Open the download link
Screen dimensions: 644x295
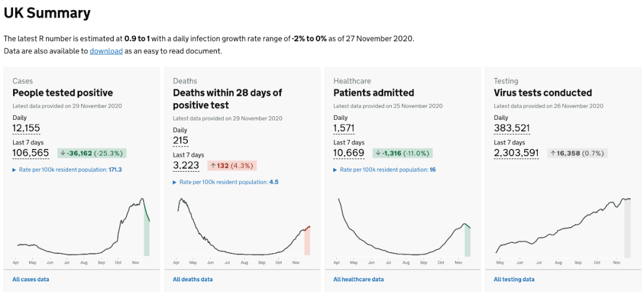[x=106, y=51]
